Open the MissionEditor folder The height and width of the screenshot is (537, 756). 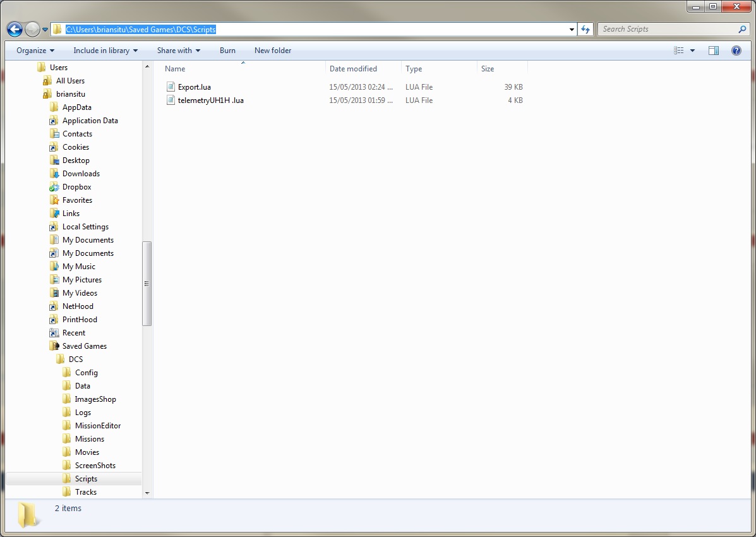click(98, 426)
